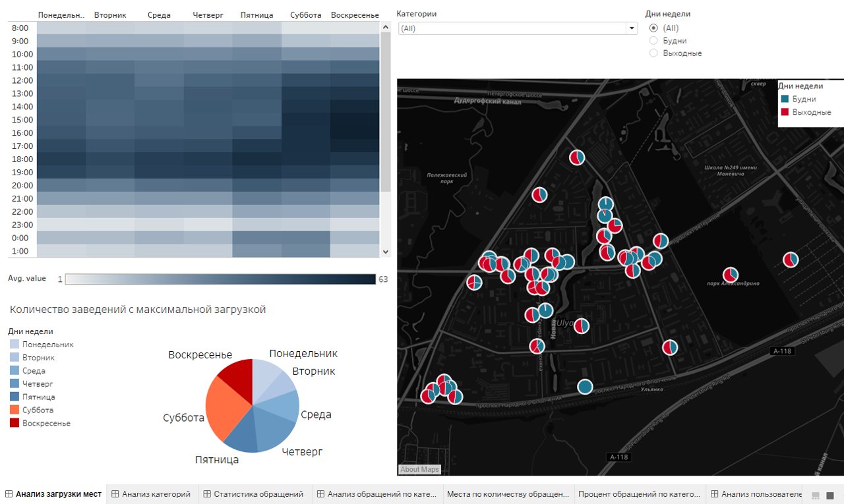Click the Воскресенье red swatch in pie legend
Image resolution: width=844 pixels, height=504 pixels.
pyautogui.click(x=15, y=423)
